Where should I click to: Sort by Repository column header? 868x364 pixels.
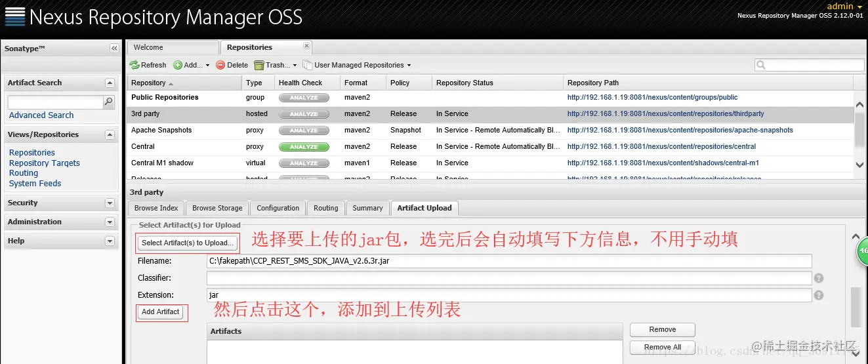184,83
